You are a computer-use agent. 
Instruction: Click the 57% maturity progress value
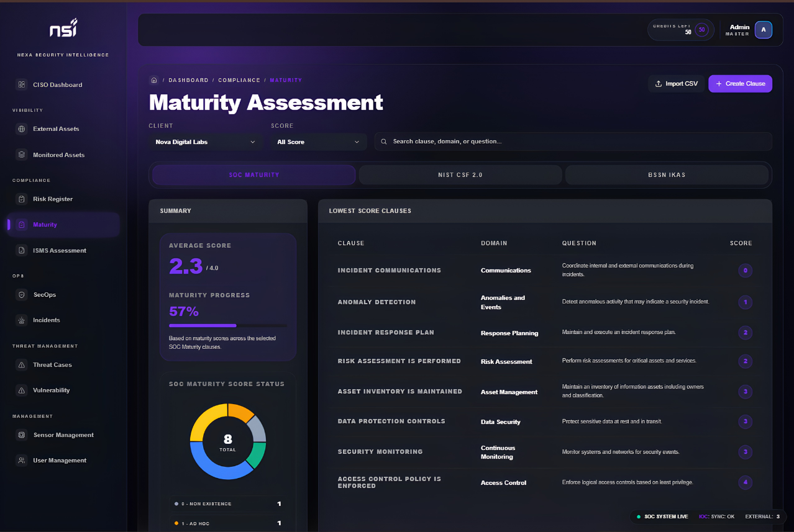coord(184,311)
